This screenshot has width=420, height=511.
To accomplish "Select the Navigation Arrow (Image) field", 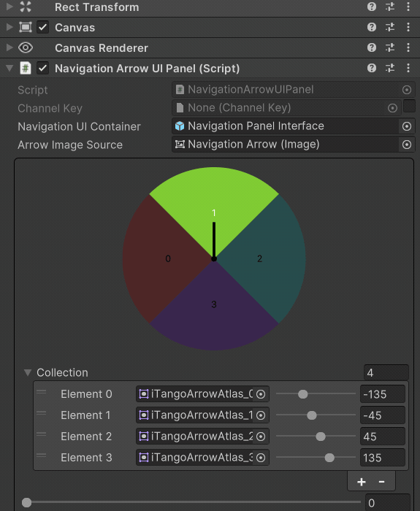I will (x=294, y=145).
